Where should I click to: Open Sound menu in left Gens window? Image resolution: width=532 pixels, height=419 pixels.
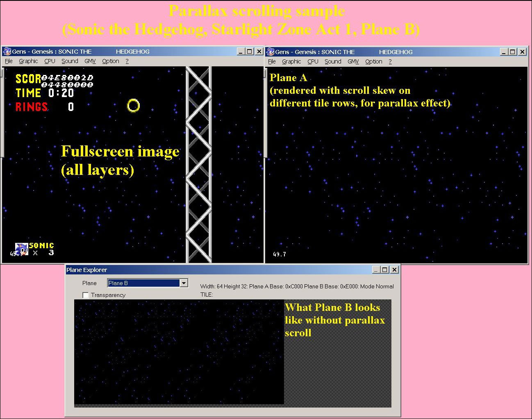(x=70, y=61)
